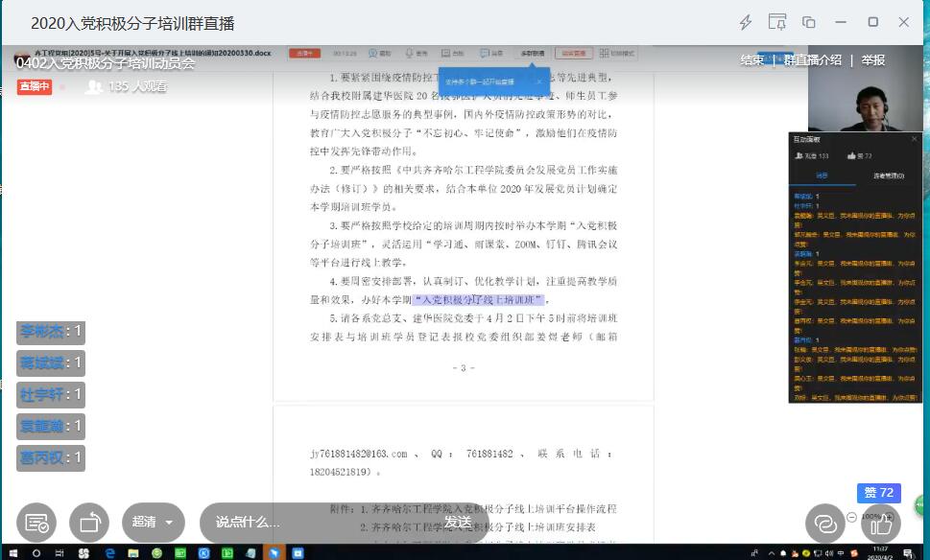The width and height of the screenshot is (930, 560).
Task: Click the zoom-out minus button near 100%
Action: [x=851, y=517]
